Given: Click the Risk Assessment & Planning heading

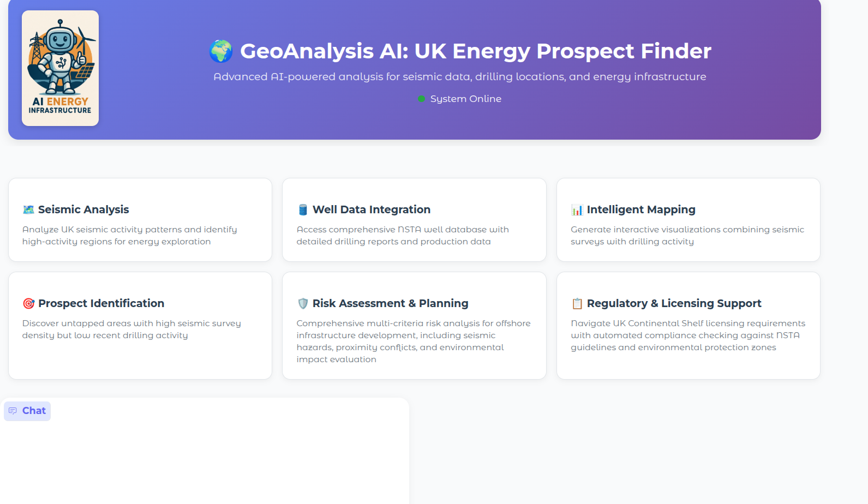Looking at the screenshot, I should tap(390, 303).
